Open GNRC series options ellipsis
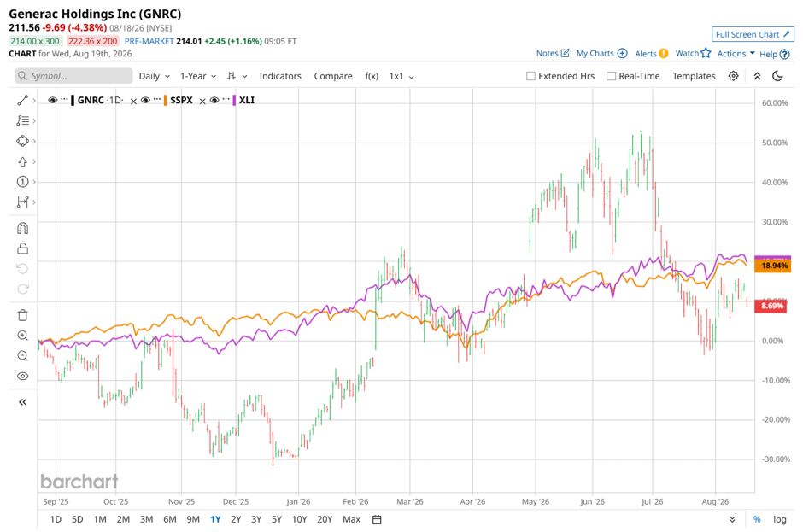 [x=64, y=99]
